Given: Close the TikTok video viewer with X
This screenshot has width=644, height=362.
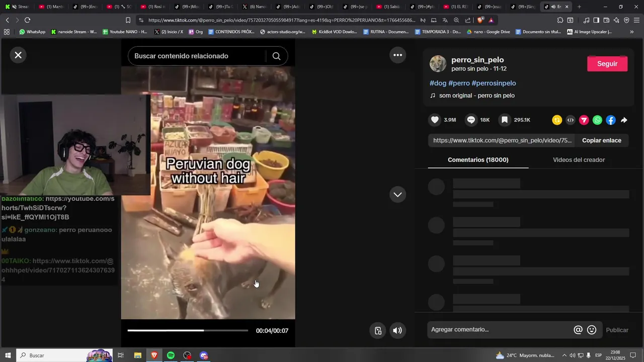Looking at the screenshot, I should tap(18, 55).
